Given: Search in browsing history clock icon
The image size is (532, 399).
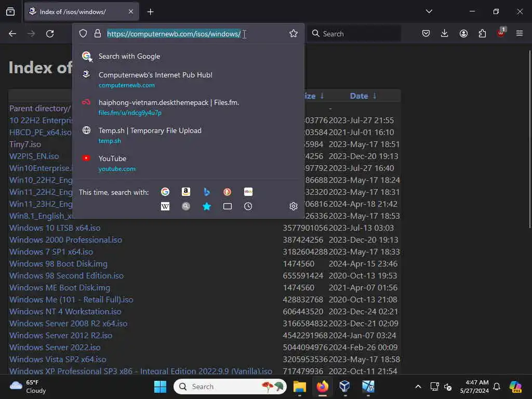Looking at the screenshot, I should [x=248, y=206].
